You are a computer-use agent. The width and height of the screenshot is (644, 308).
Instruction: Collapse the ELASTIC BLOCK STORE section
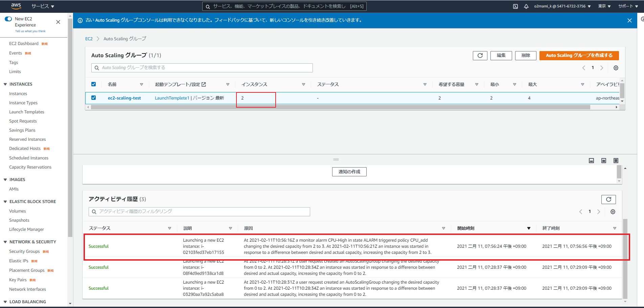5,202
